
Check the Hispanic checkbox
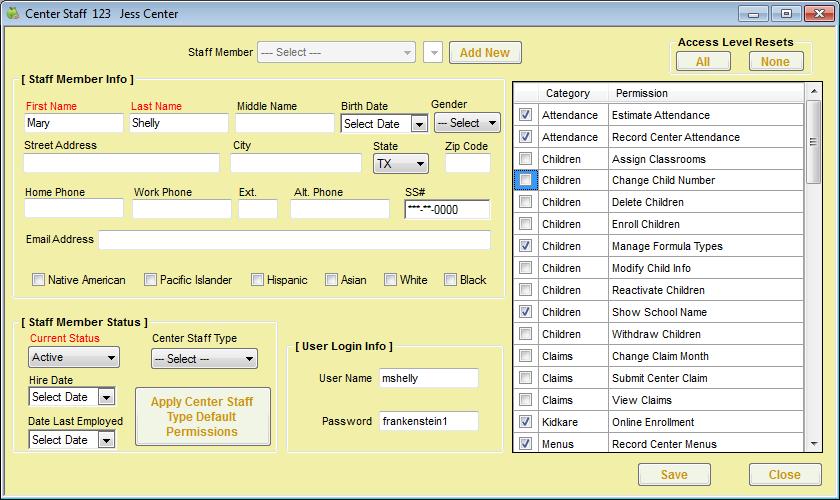(257, 280)
